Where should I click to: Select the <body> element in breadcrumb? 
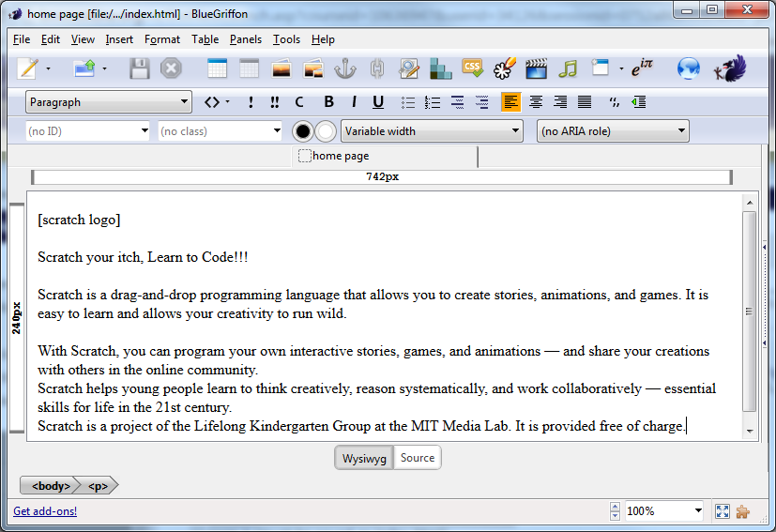point(51,486)
